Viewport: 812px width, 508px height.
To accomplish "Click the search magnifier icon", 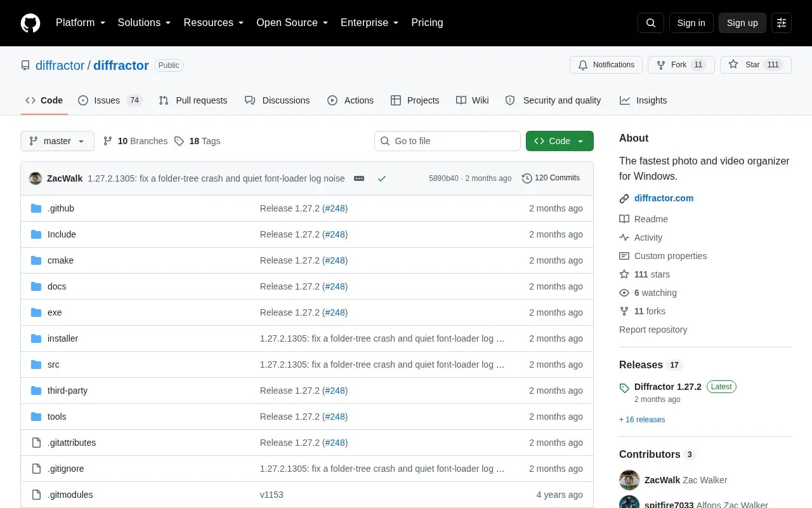I will click(651, 23).
